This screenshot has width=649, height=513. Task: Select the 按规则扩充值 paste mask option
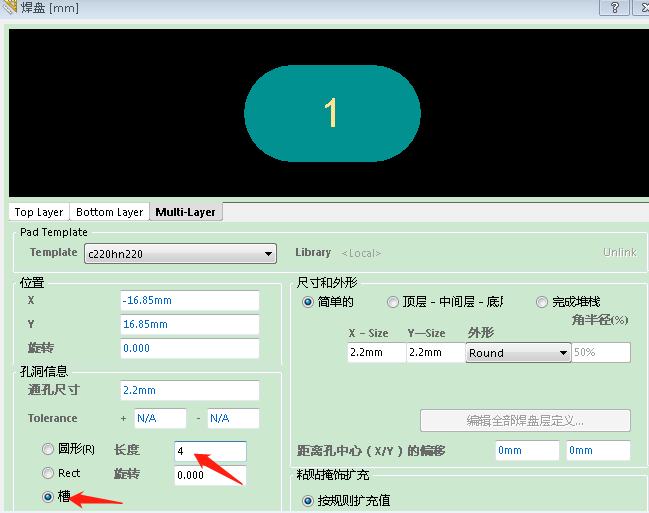[308, 501]
